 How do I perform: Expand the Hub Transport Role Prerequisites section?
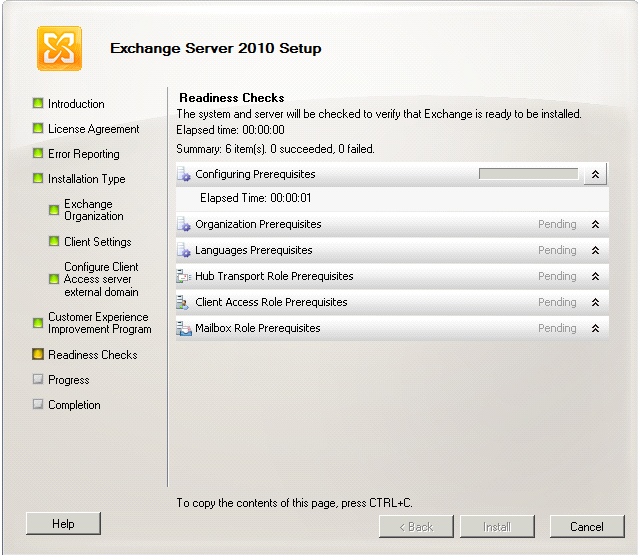[595, 276]
